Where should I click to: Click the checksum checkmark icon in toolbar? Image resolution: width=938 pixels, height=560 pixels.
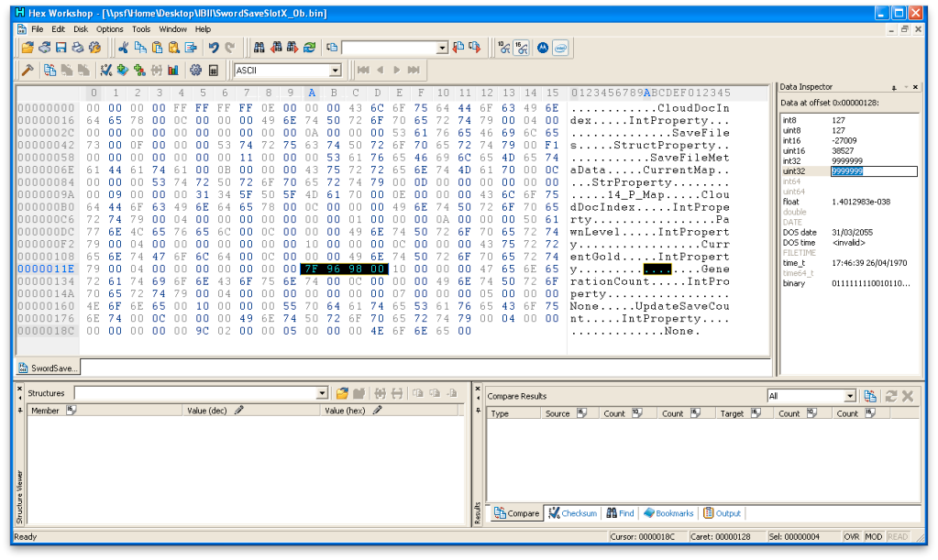coord(106,70)
